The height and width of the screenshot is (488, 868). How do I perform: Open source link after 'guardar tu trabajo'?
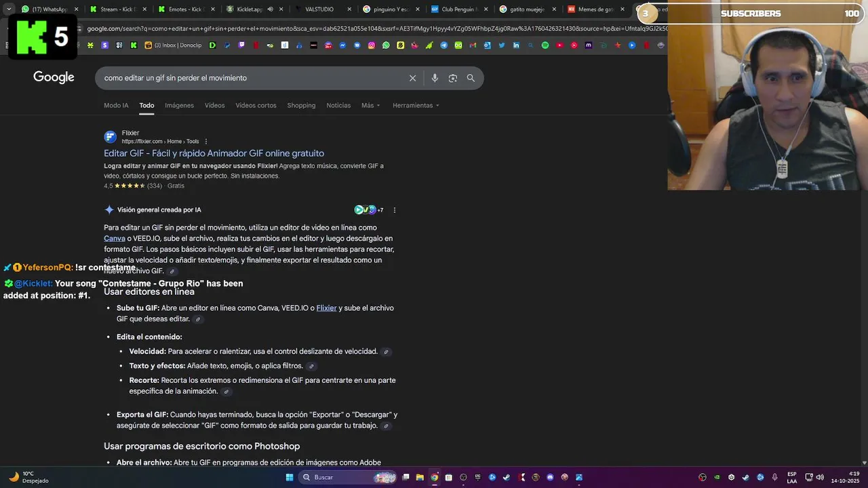(386, 426)
